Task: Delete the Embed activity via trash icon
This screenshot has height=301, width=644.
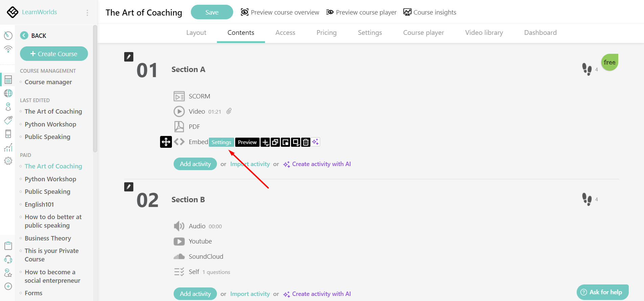Action: pyautogui.click(x=306, y=142)
